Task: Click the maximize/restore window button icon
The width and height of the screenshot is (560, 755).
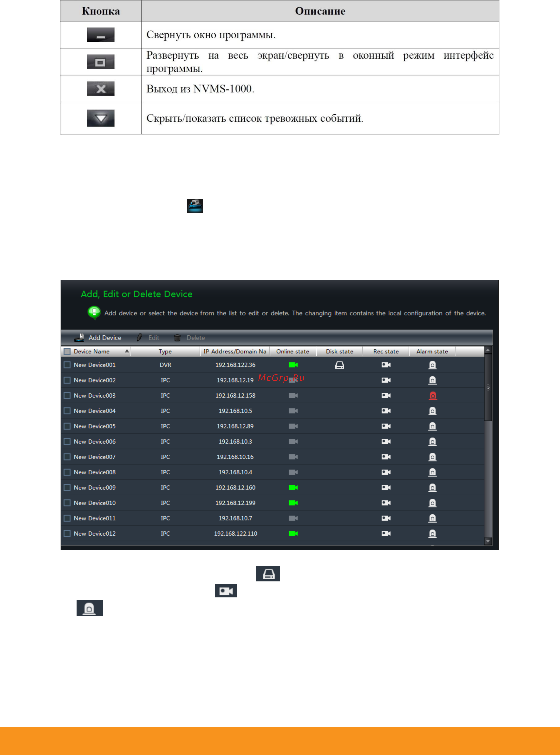Action: [x=101, y=62]
